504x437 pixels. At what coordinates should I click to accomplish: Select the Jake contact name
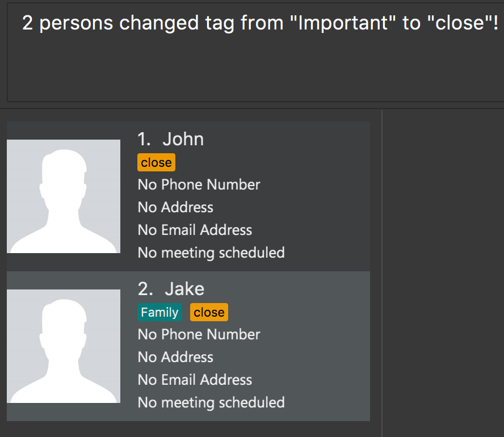tap(184, 289)
